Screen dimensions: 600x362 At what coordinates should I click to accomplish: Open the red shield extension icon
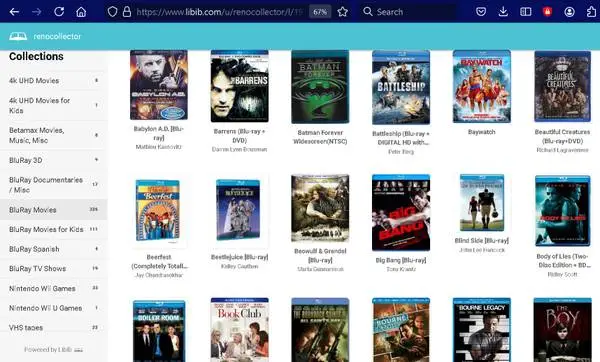548,12
